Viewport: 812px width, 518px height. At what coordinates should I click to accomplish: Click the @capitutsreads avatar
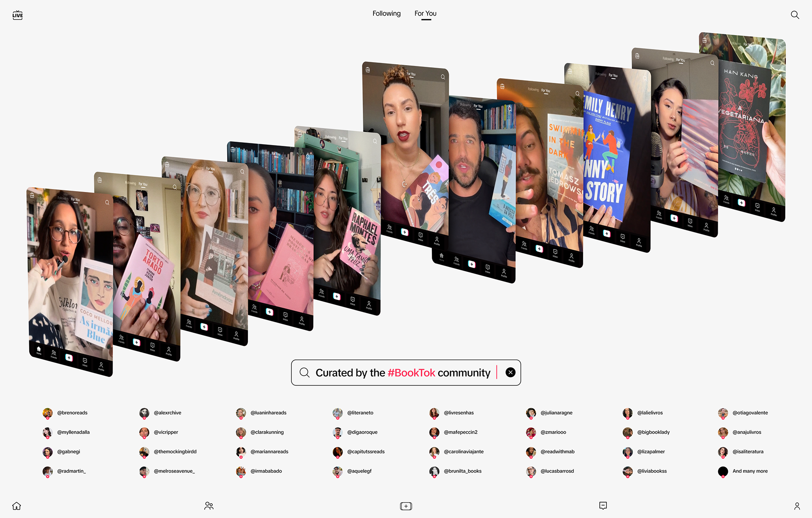pos(337,452)
